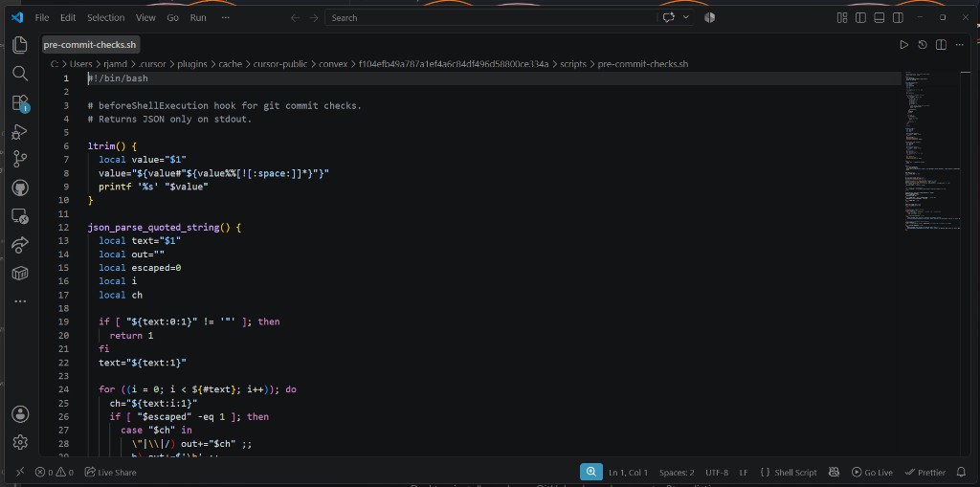Click the blue zoom magnifier status item
Image resolution: width=980 pixels, height=487 pixels.
[x=590, y=472]
